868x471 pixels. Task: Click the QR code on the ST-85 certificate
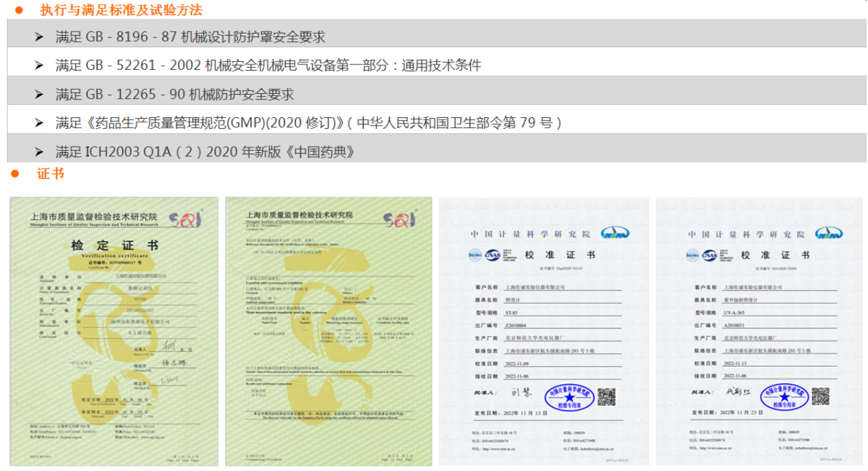pyautogui.click(x=606, y=396)
